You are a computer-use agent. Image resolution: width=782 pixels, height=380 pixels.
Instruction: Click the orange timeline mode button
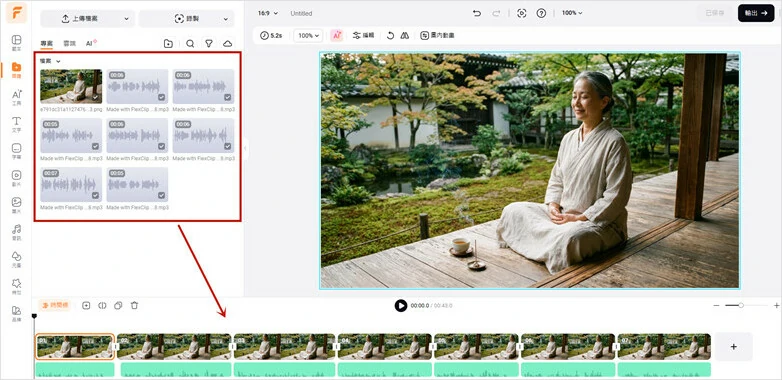55,305
